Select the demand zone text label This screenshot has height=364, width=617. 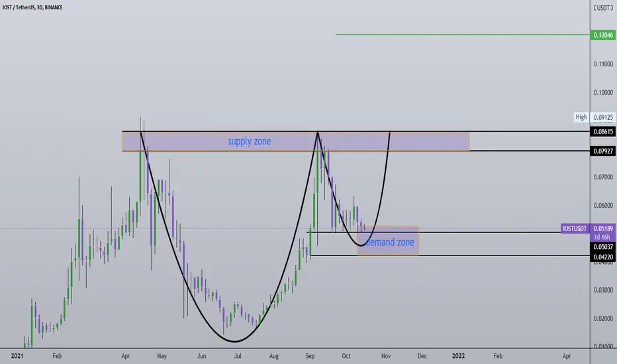coord(389,242)
